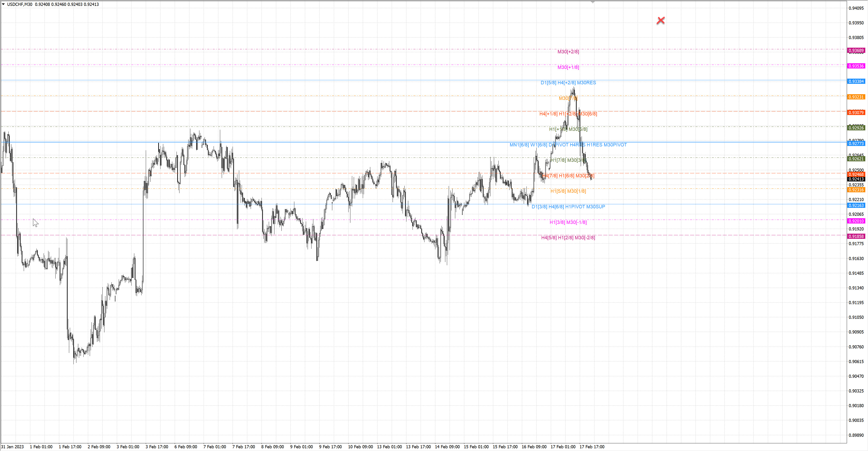Click the gray chart shift triangle marker
This screenshot has width=868, height=451.
pos(593,2)
